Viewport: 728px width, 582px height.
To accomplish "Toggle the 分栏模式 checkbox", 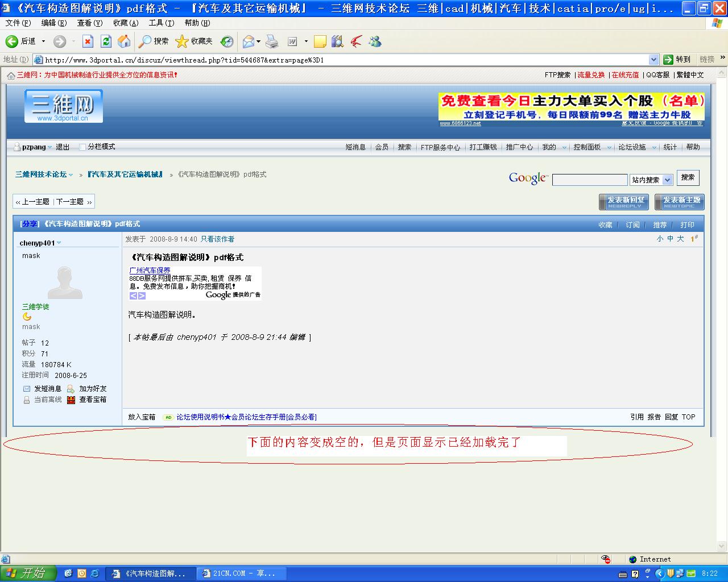I will pyautogui.click(x=82, y=147).
